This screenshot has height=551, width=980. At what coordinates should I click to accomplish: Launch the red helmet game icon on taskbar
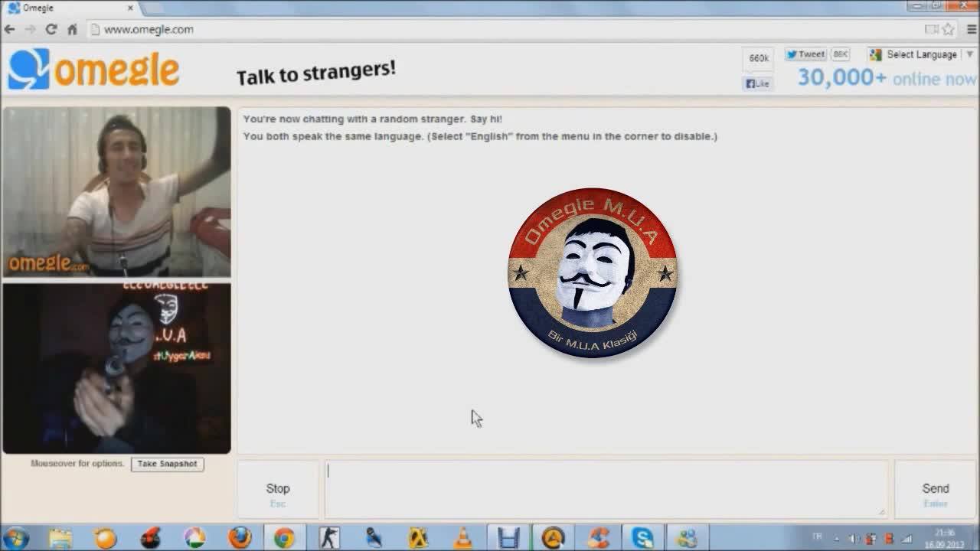150,538
